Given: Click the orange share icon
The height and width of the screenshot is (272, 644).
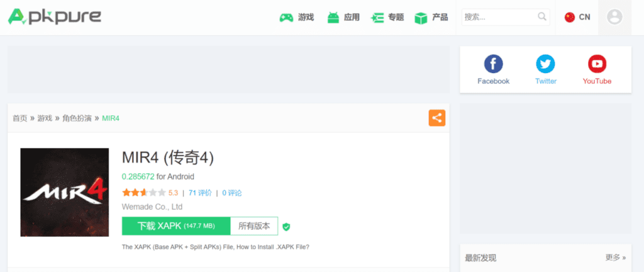Looking at the screenshot, I should pyautogui.click(x=437, y=118).
